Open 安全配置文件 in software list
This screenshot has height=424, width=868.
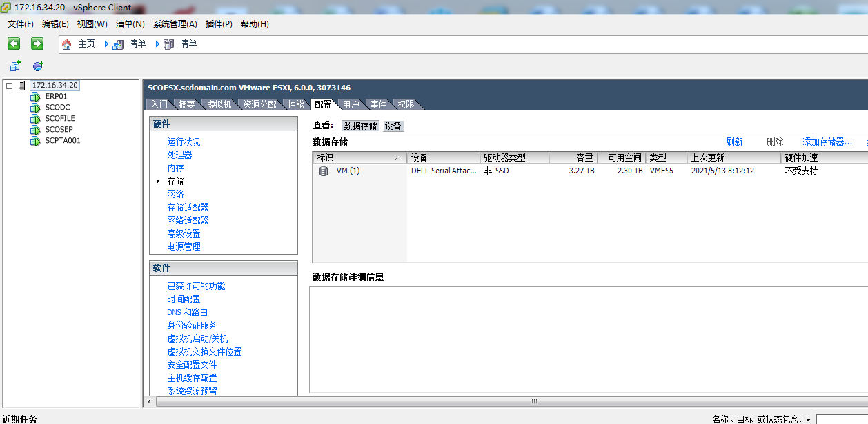click(x=192, y=365)
